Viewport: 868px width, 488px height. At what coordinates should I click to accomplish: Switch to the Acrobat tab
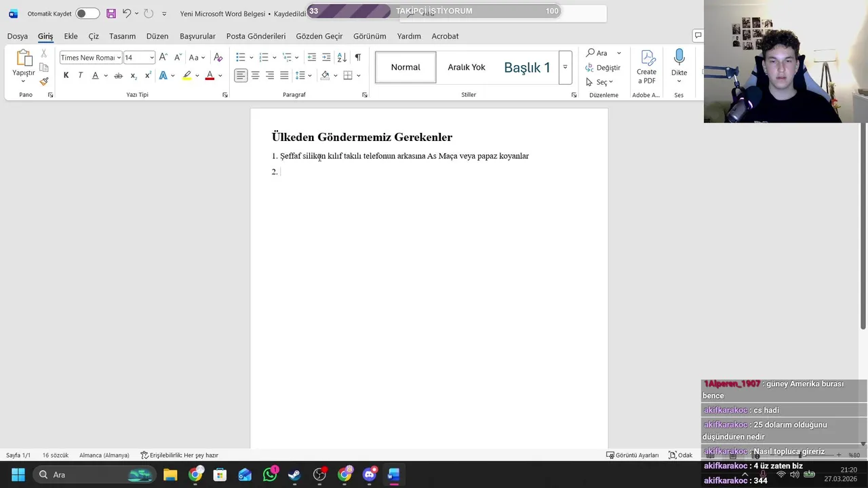click(x=445, y=36)
